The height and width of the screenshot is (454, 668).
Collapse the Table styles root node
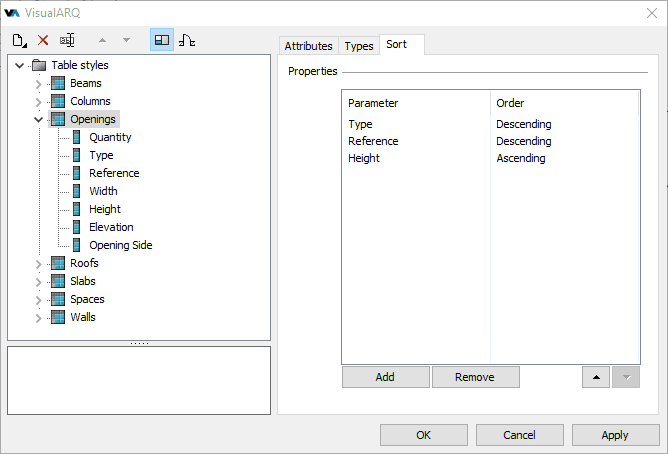tap(20, 66)
